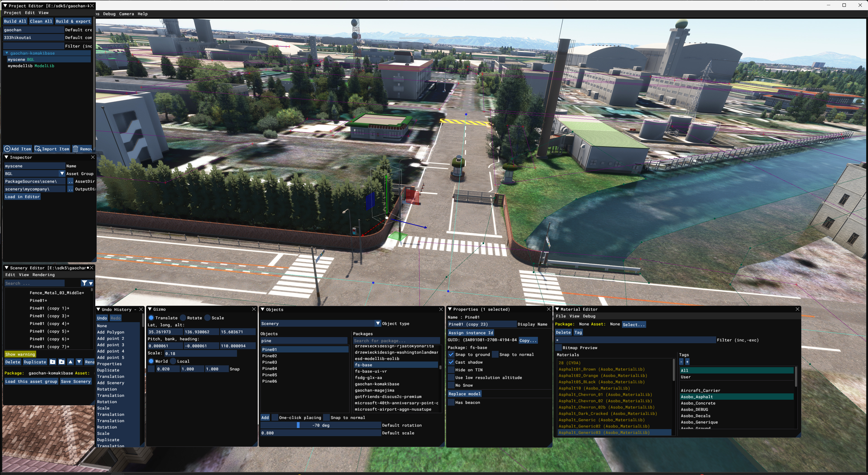Click the Remove trash can icon
This screenshot has width=868, height=475.
75,149
